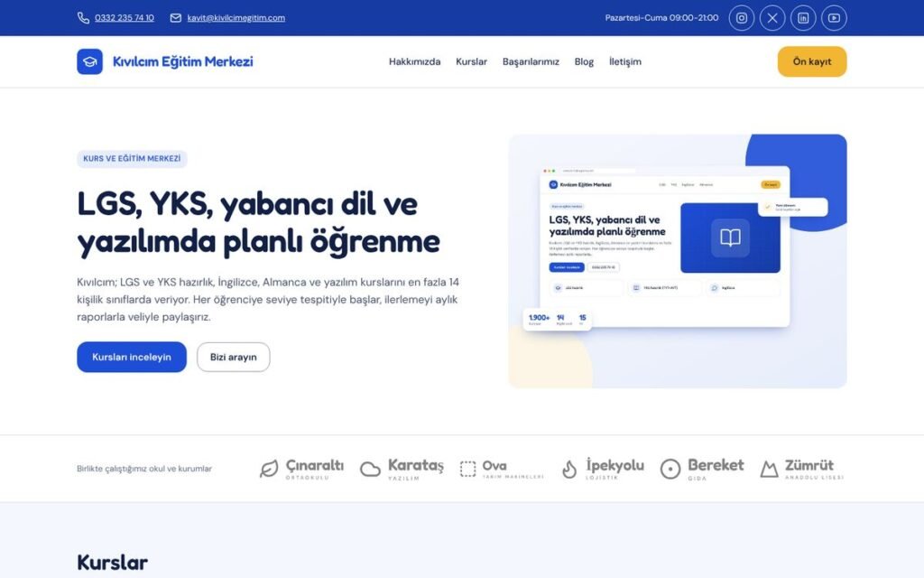Click the Ova dashed square logo icon
The width and height of the screenshot is (924, 578).
pos(468,469)
